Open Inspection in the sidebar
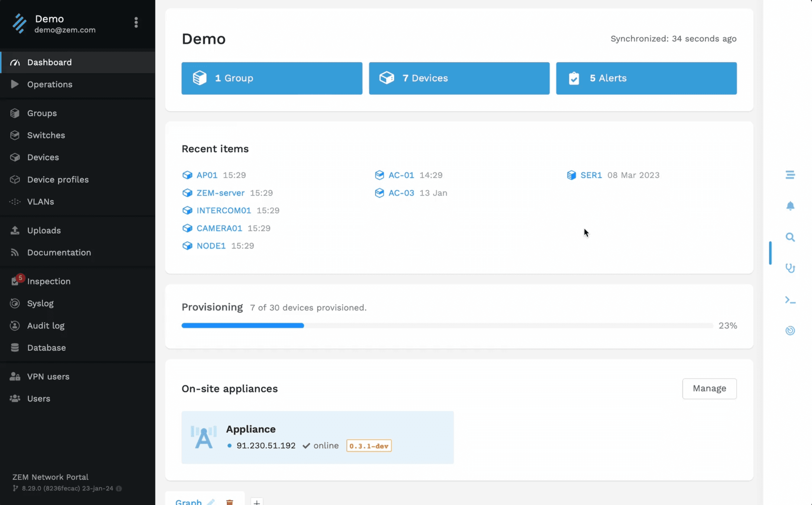812x505 pixels. [49, 281]
